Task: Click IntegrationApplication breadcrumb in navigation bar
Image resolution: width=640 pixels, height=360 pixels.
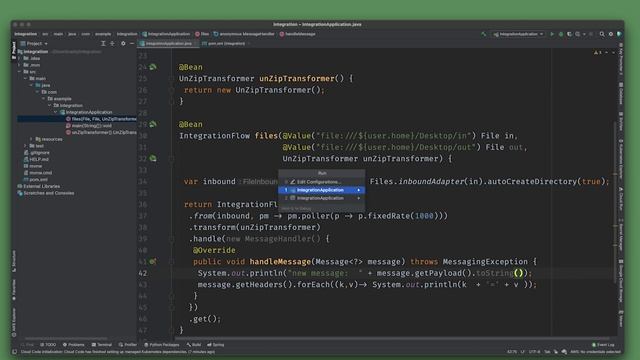Action: 166,34
